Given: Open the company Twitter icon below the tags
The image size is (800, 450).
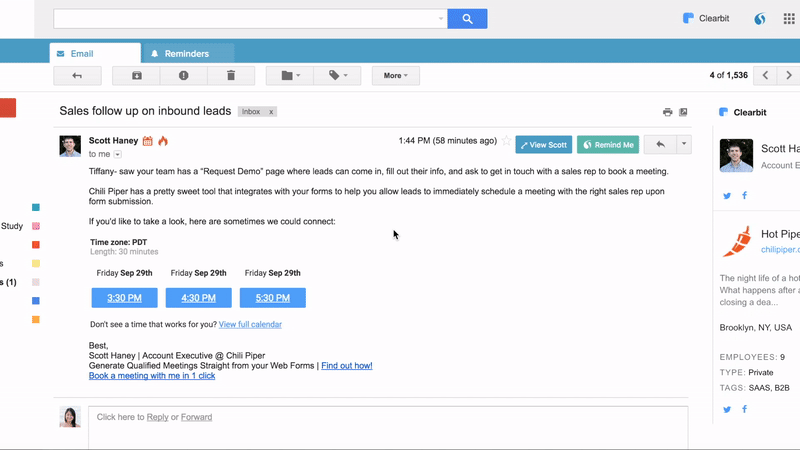Looking at the screenshot, I should [727, 409].
